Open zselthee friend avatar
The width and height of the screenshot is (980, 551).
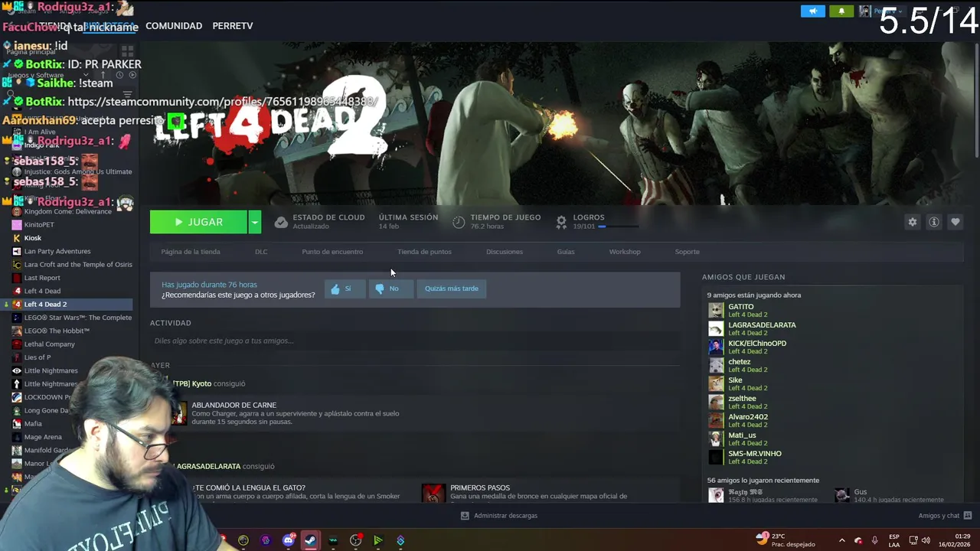[x=716, y=403]
